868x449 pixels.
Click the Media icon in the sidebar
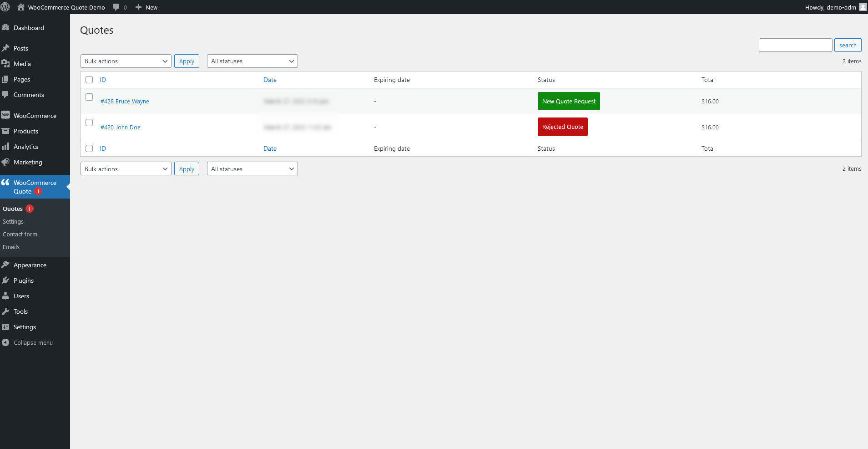(5, 64)
